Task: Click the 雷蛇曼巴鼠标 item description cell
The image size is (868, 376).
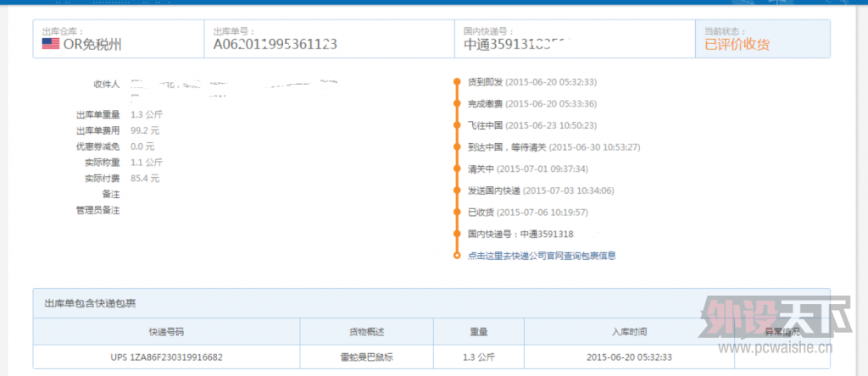Action: click(x=366, y=357)
